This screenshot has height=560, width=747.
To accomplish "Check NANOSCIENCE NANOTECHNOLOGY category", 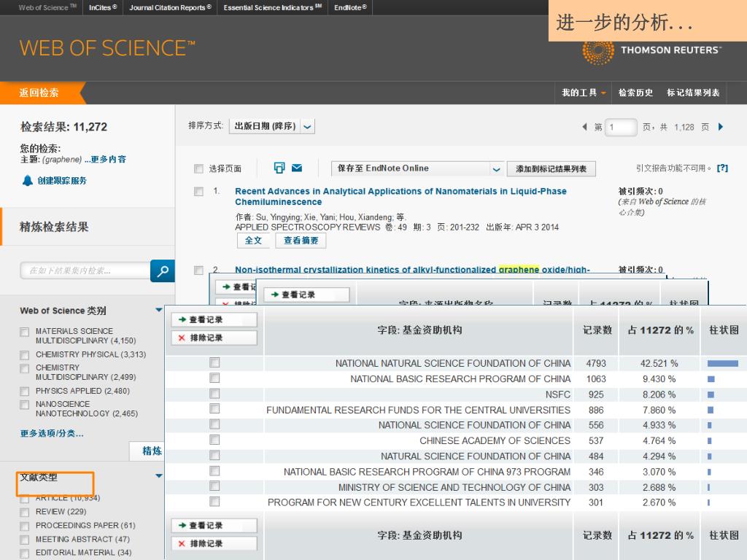I will tap(24, 405).
